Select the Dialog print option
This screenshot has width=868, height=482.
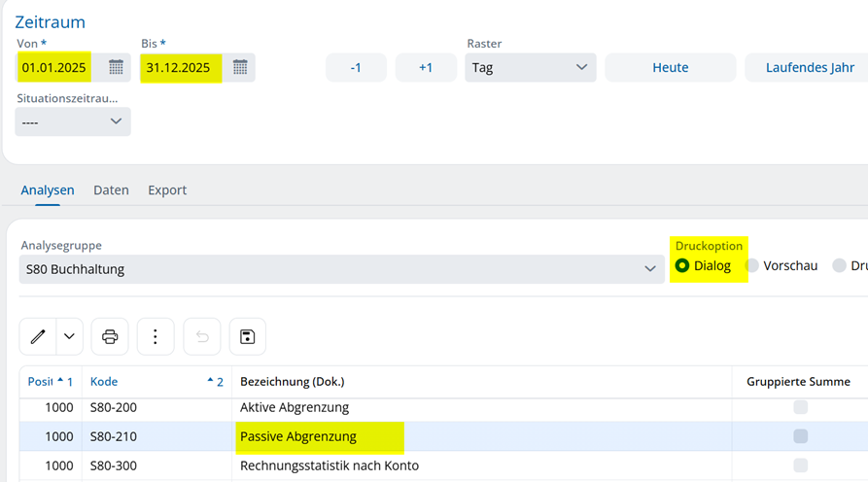coord(682,265)
